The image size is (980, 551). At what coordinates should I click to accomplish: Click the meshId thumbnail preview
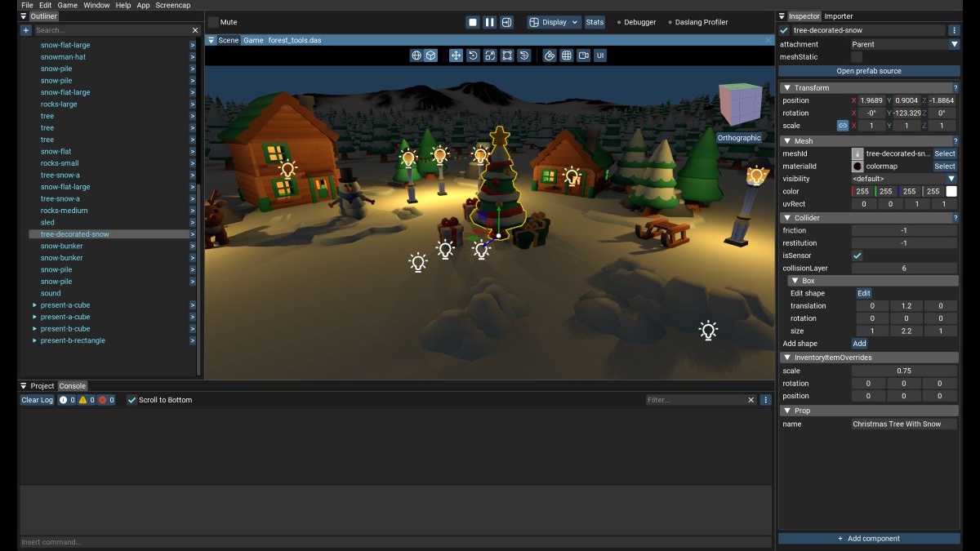click(x=857, y=153)
